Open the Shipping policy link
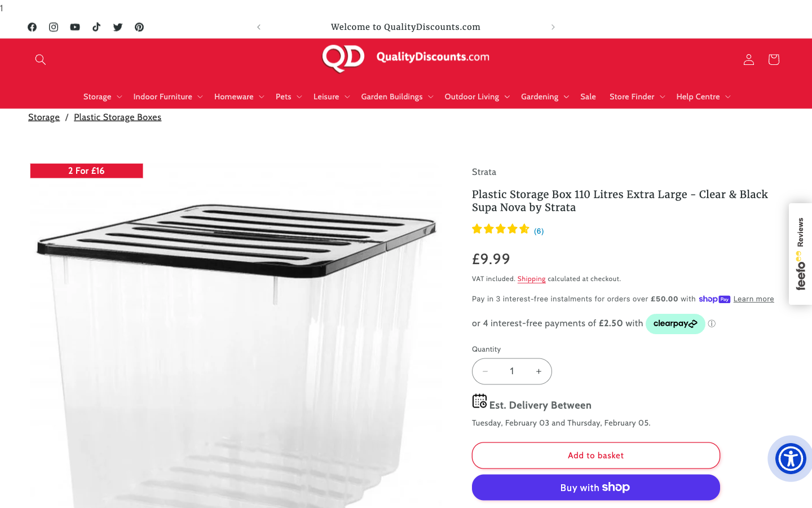The height and width of the screenshot is (508, 812). click(x=531, y=279)
